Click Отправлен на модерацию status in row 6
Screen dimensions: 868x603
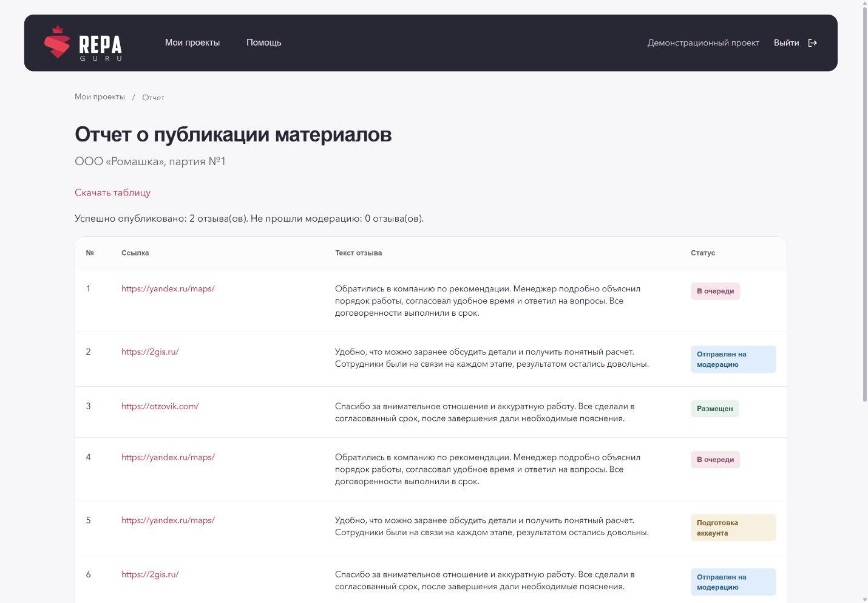tap(733, 582)
